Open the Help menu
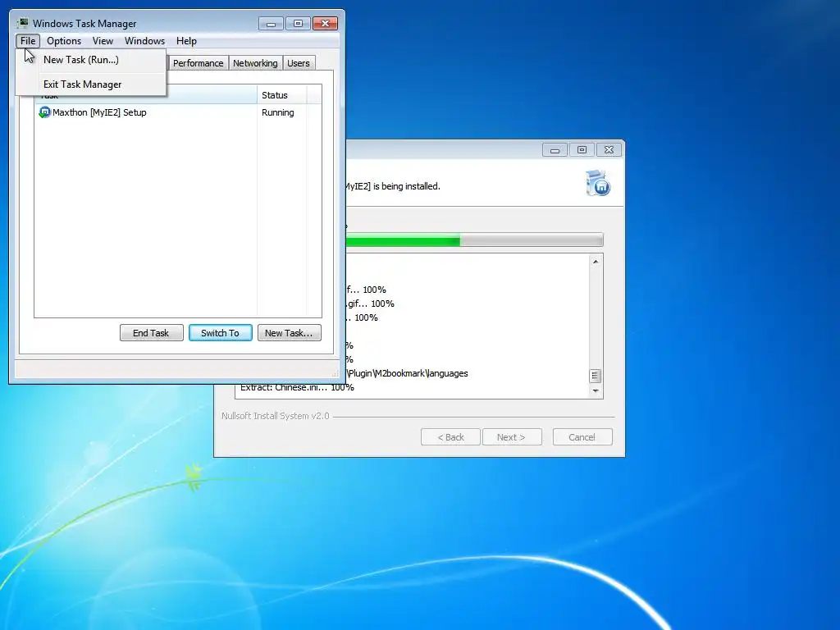The width and height of the screenshot is (840, 630). click(186, 41)
